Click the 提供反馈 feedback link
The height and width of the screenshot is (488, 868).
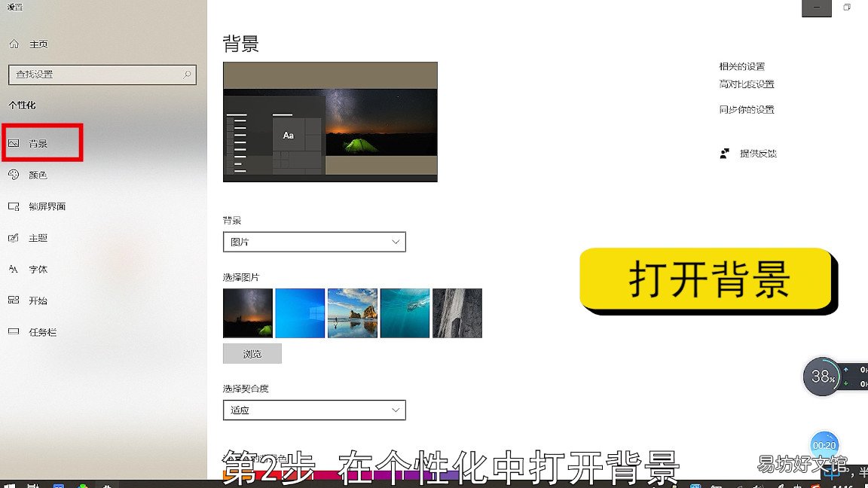click(x=748, y=154)
